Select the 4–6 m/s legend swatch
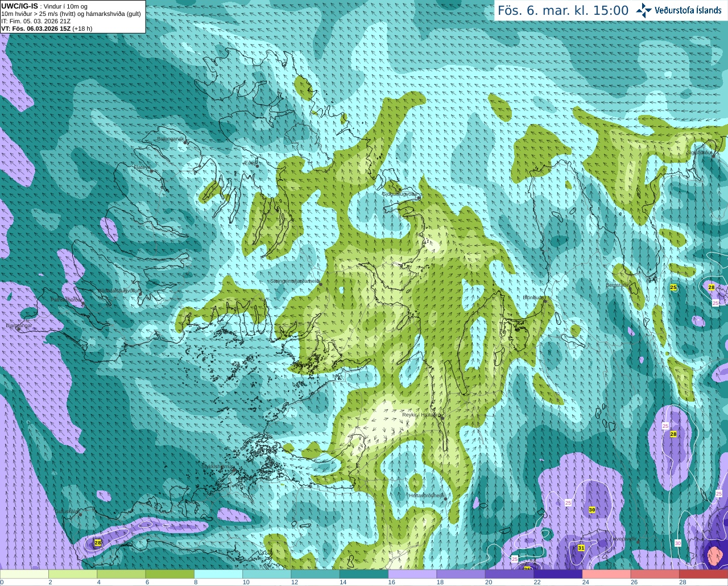Screen dimensions: 728x586 point(121,574)
